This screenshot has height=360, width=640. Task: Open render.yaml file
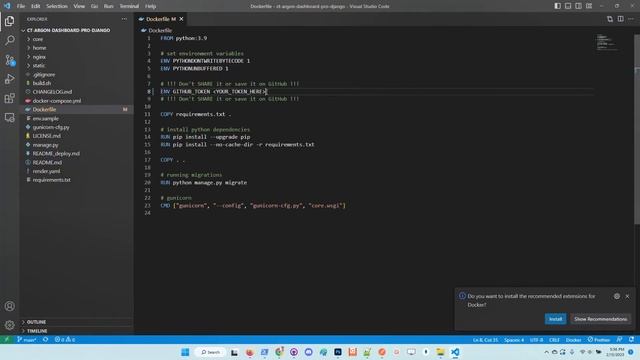(x=76, y=171)
